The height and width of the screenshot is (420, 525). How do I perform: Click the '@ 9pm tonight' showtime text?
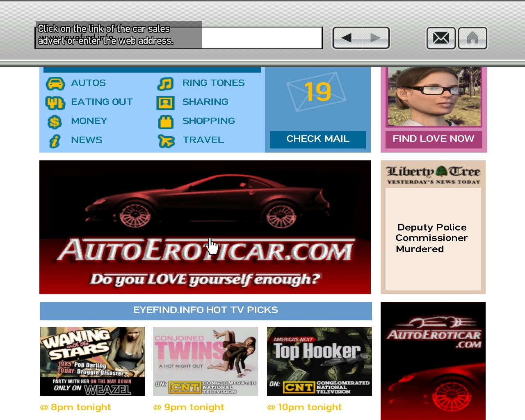tap(189, 407)
